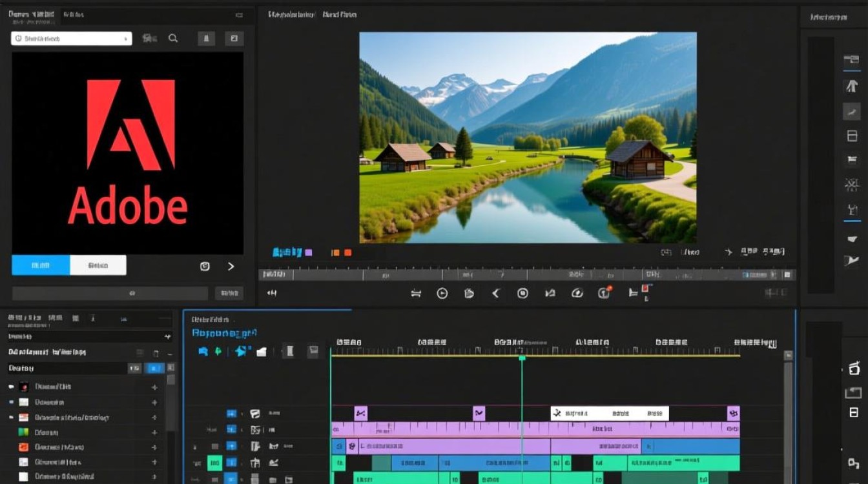Click the white clapper icon in timeline toolbar
868x484 pixels.
(262, 351)
